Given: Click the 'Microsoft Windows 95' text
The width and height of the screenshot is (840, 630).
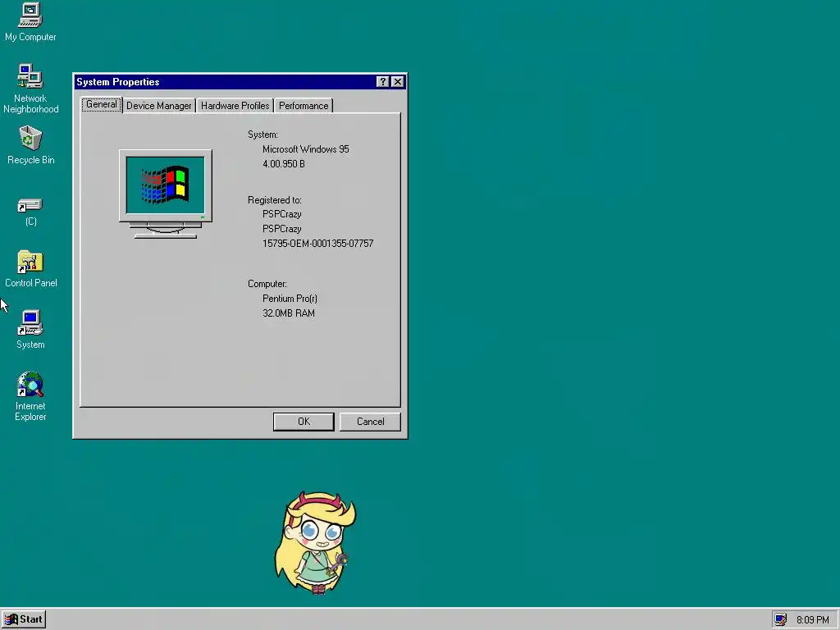Looking at the screenshot, I should 305,149.
